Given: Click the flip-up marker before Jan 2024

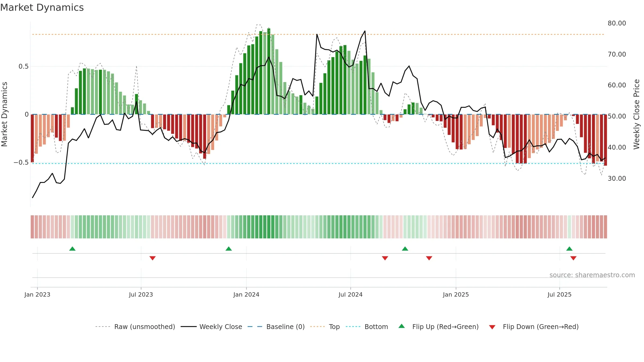Looking at the screenshot, I should click(229, 249).
